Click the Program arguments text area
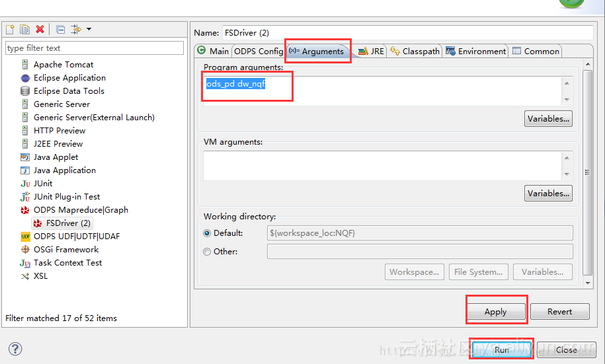Image resolution: width=605 pixels, height=364 pixels. pyautogui.click(x=383, y=91)
